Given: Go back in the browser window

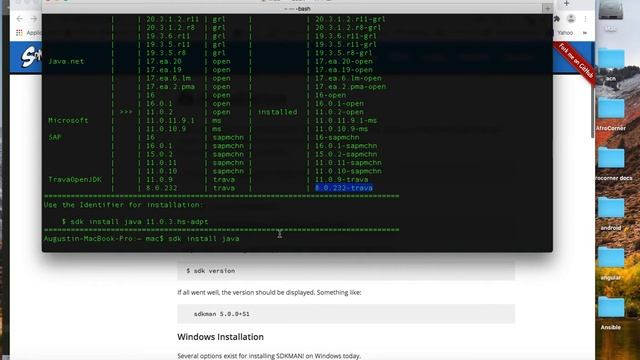Looking at the screenshot, I should [x=20, y=19].
